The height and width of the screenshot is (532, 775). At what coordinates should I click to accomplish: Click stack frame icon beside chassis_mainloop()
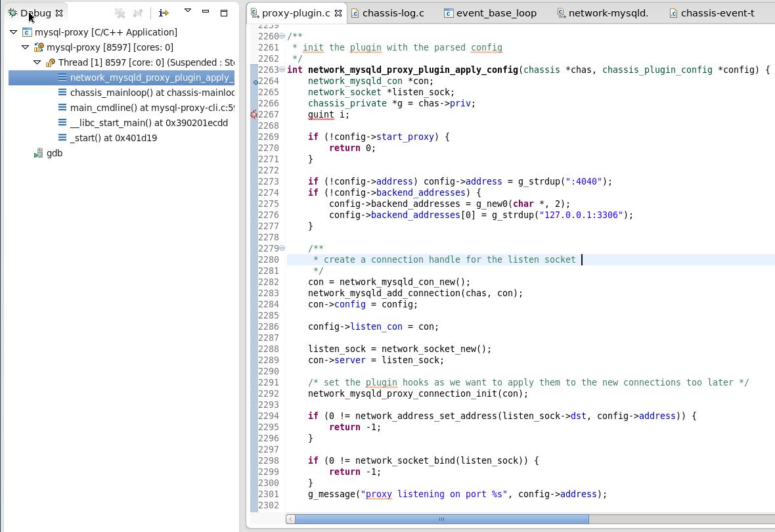[x=62, y=93]
